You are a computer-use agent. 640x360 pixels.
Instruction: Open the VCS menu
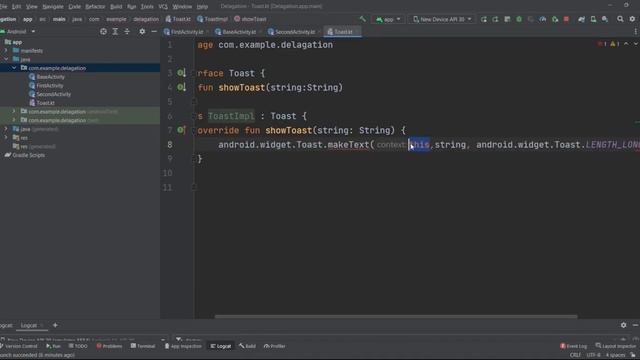(163, 7)
